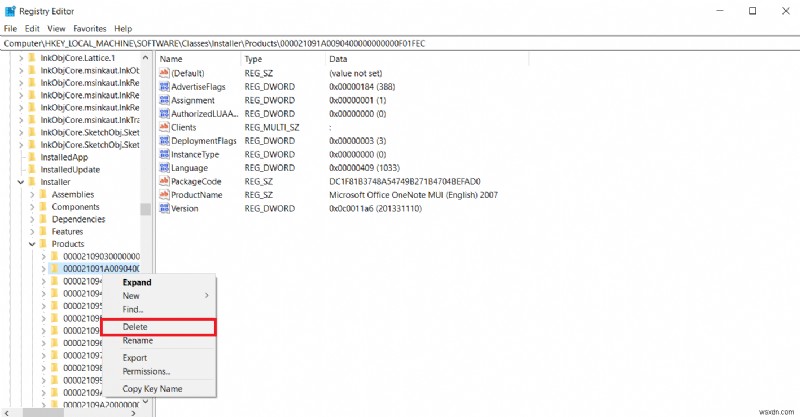The image size is (800, 417).
Task: Open the Help menu
Action: coord(123,29)
